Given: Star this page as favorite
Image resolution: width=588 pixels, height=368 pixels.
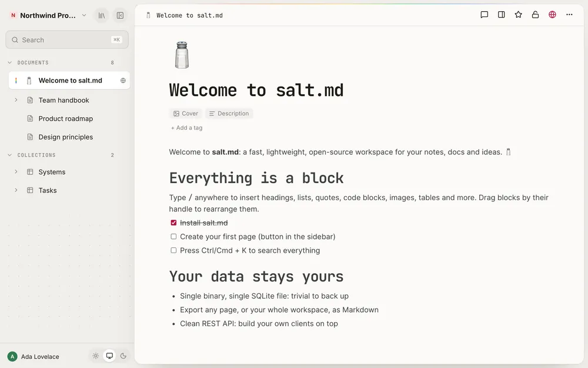Looking at the screenshot, I should 518,15.
